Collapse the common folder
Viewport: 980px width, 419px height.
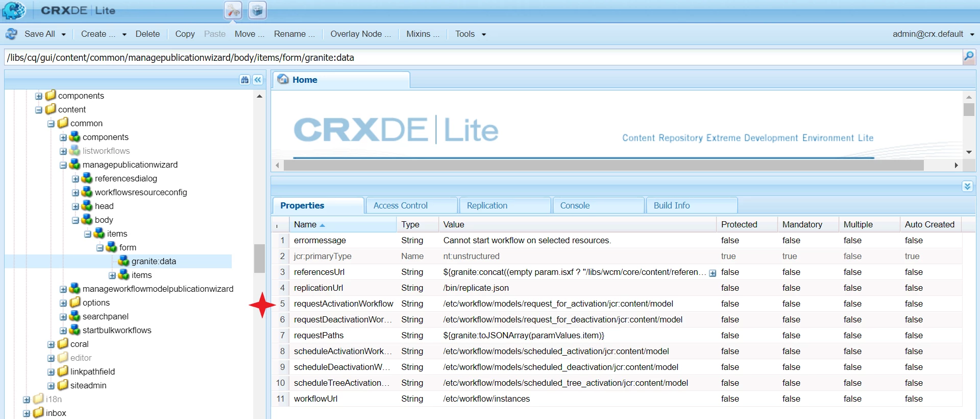pos(51,124)
